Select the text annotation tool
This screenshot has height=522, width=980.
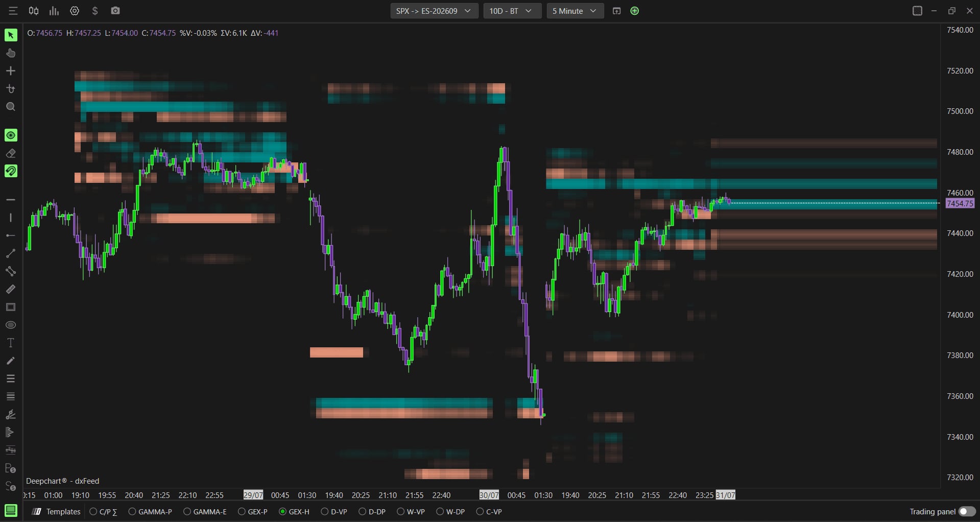11,343
